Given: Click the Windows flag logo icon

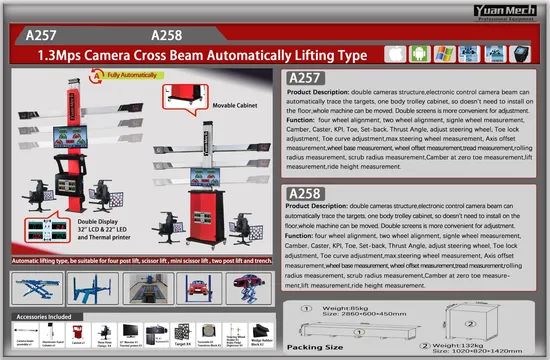Looking at the screenshot, I should 444,54.
